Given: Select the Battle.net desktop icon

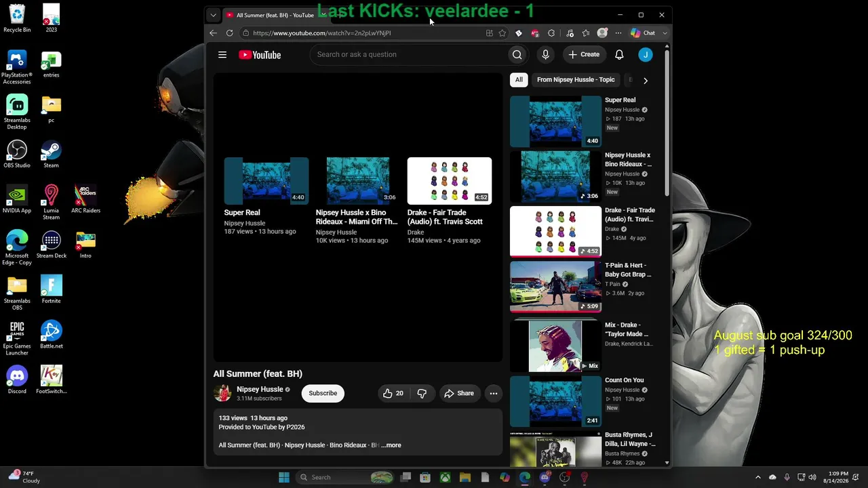Looking at the screenshot, I should pyautogui.click(x=51, y=334).
